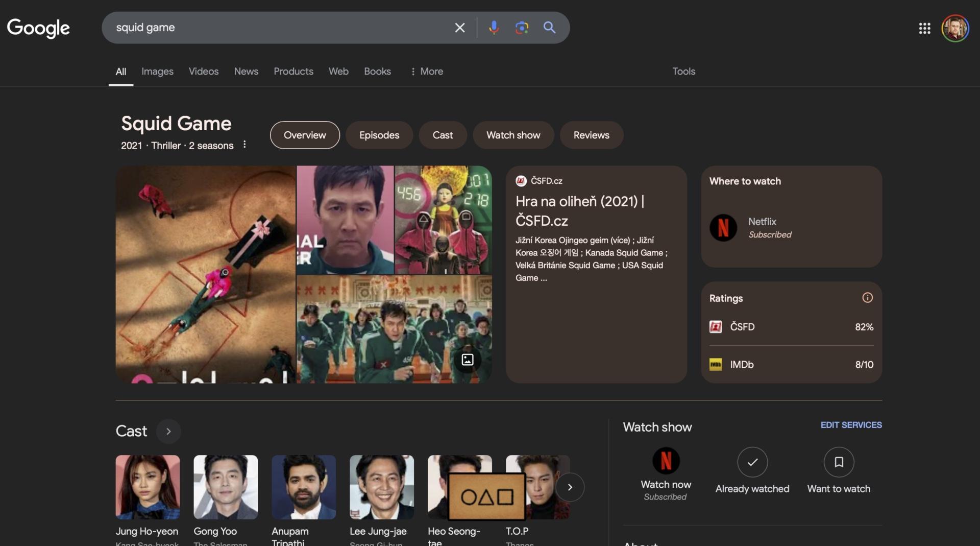This screenshot has width=980, height=546.
Task: Open the Web results tab
Action: click(x=338, y=72)
